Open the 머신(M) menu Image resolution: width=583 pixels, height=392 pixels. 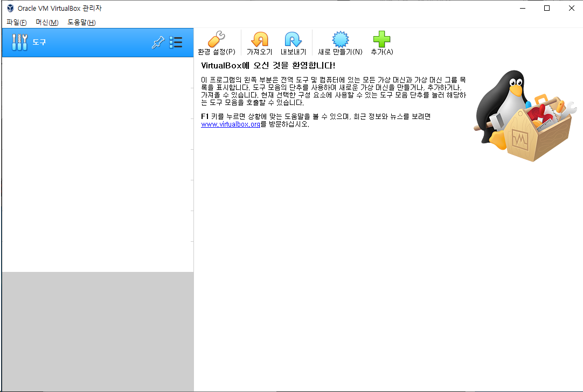(47, 22)
